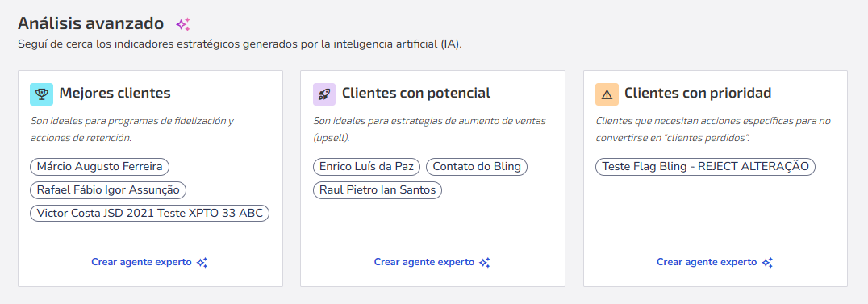Select the Márcio Augusto Ferreira client chip
868x304 pixels.
100,166
